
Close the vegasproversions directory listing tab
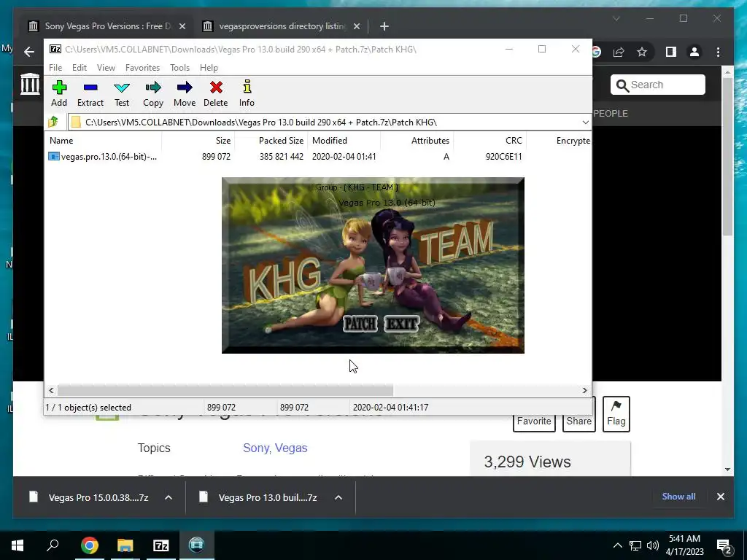(356, 26)
